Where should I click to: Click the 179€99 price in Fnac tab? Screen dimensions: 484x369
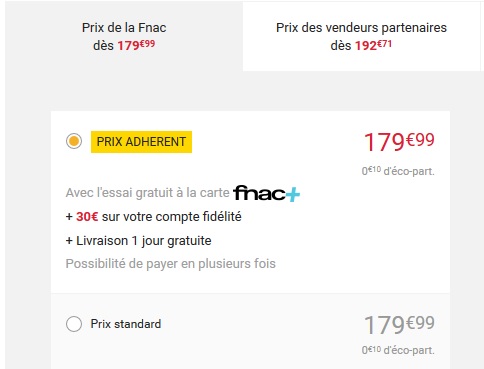pyautogui.click(x=136, y=45)
